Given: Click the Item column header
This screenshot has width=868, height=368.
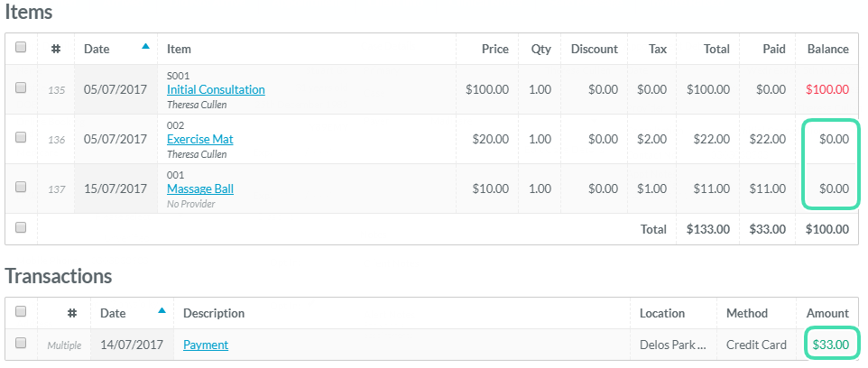Looking at the screenshot, I should pos(179,49).
